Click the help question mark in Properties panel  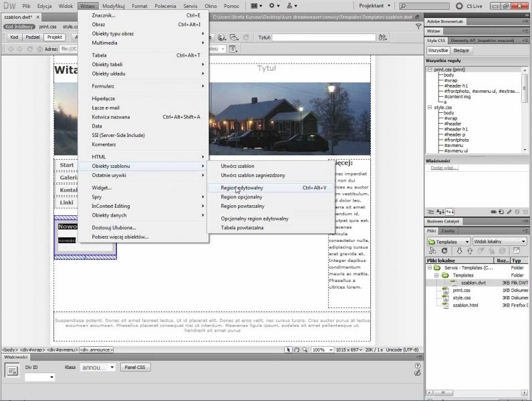(x=418, y=366)
